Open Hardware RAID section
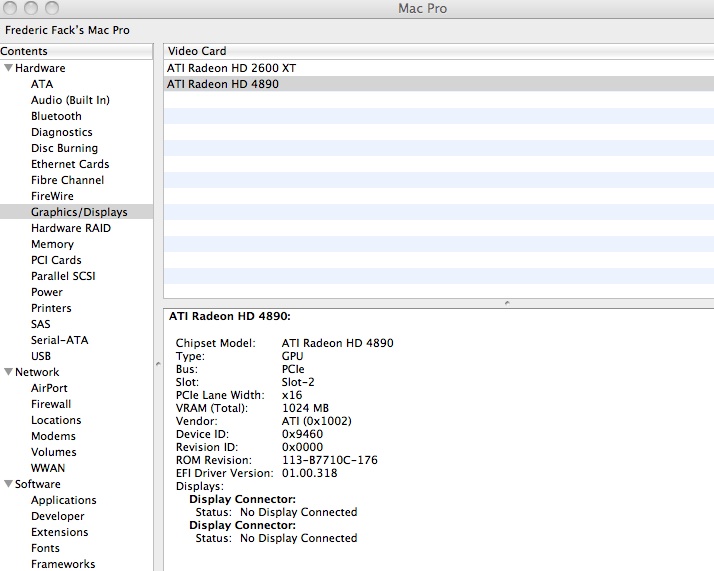Viewport: 714px width, 571px height. point(71,228)
